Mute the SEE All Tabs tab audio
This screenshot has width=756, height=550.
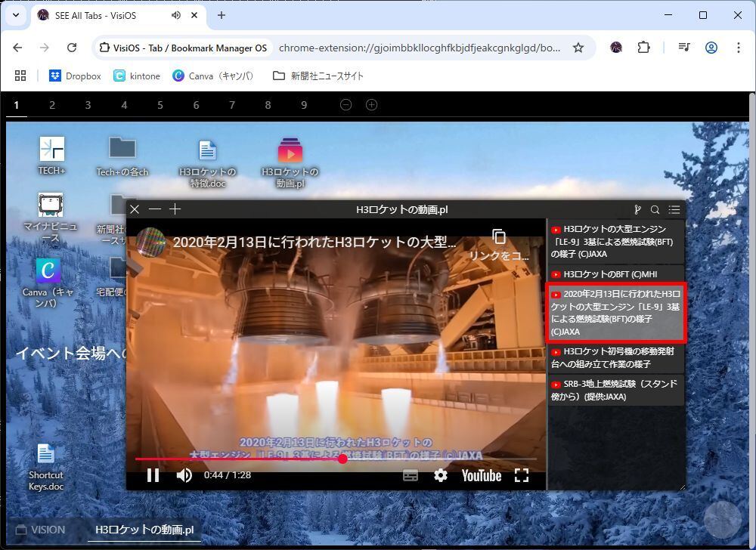(176, 15)
